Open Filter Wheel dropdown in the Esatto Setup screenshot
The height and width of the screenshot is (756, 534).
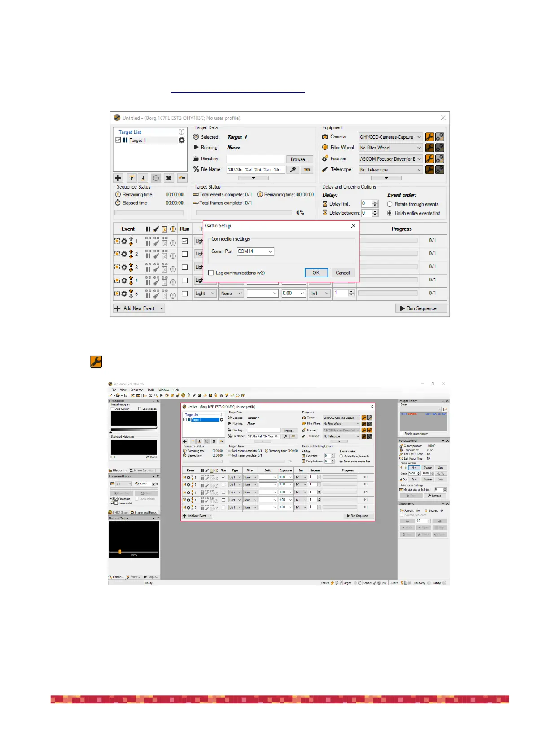[x=390, y=148]
